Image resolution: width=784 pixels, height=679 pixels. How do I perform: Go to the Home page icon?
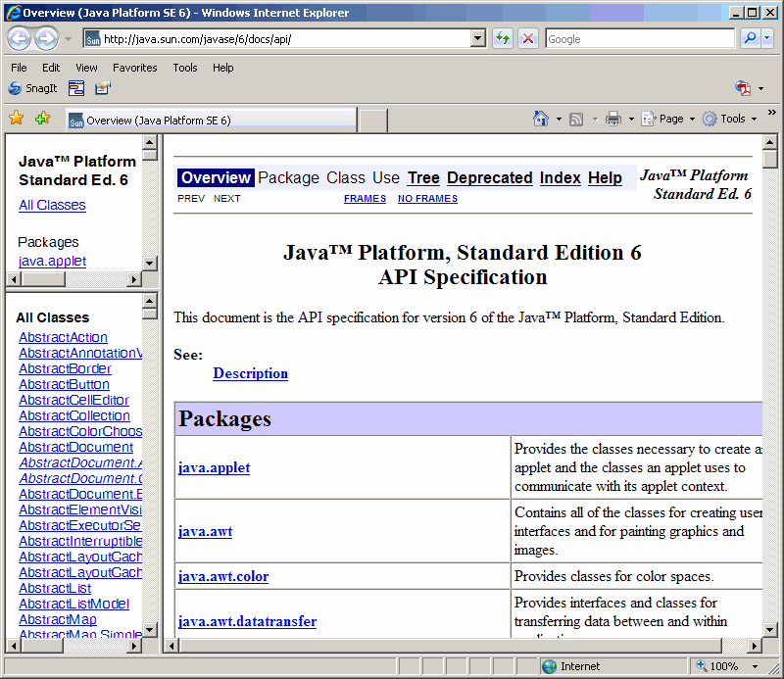pyautogui.click(x=541, y=119)
